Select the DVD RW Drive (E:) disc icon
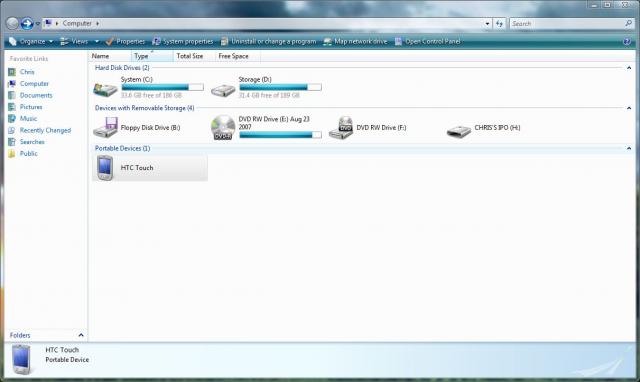The width and height of the screenshot is (640, 382). tap(223, 127)
